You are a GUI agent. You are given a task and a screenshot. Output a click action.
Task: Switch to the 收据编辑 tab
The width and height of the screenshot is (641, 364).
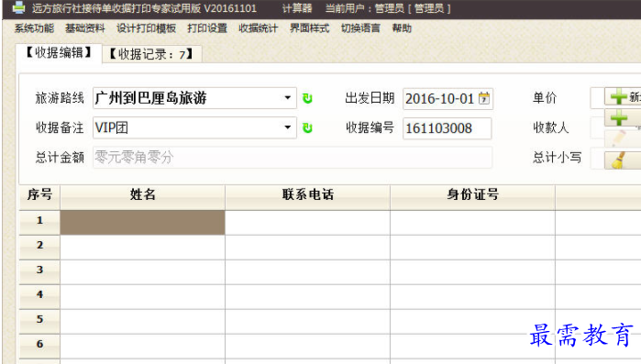[x=59, y=52]
